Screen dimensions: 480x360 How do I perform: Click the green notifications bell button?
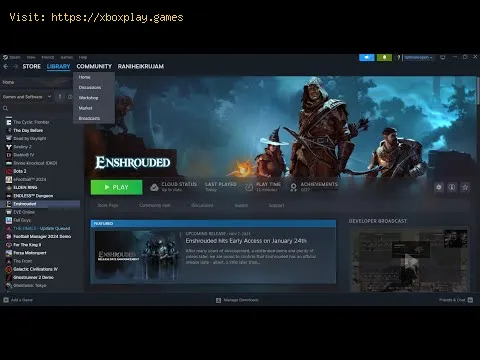(x=384, y=57)
